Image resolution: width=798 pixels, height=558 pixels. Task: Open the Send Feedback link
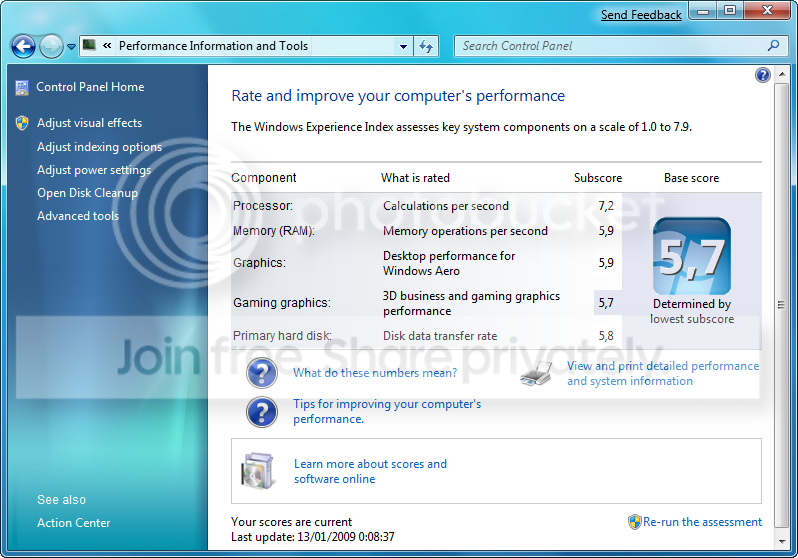pyautogui.click(x=641, y=15)
